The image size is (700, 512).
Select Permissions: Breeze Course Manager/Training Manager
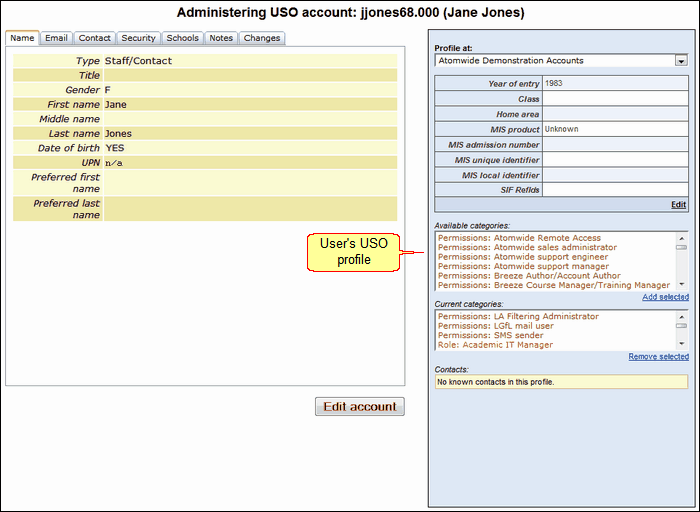[x=554, y=285]
